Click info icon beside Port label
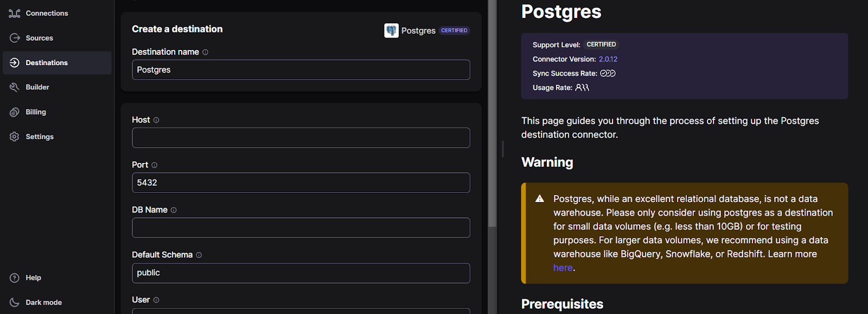 point(154,165)
